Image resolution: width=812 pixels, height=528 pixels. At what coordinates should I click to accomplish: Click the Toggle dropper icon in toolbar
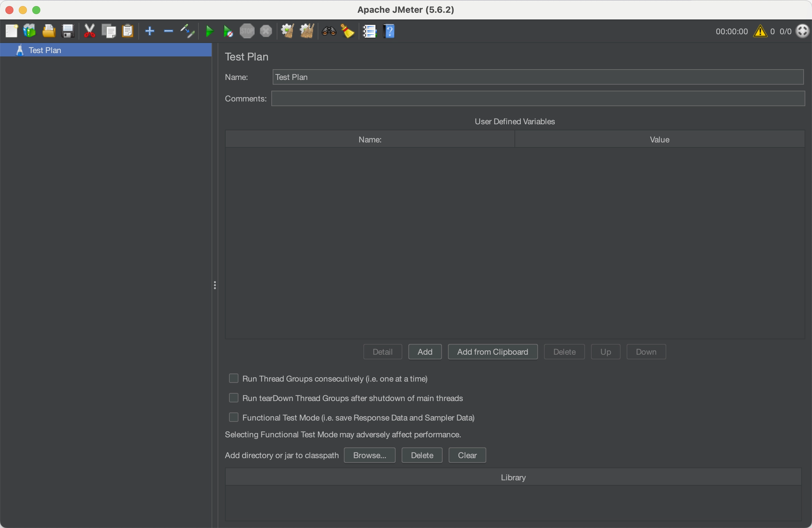coord(187,31)
